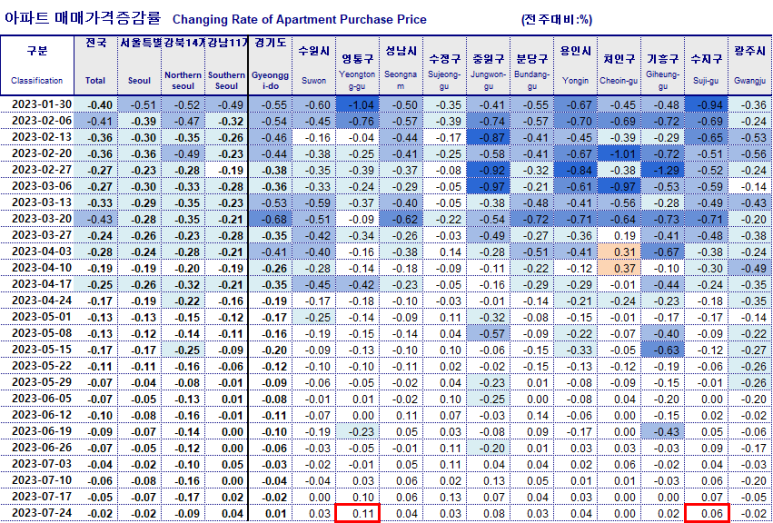
Task: Select the '0.19' Cheoin-gu cell for 2023-03-27
Action: tap(619, 235)
